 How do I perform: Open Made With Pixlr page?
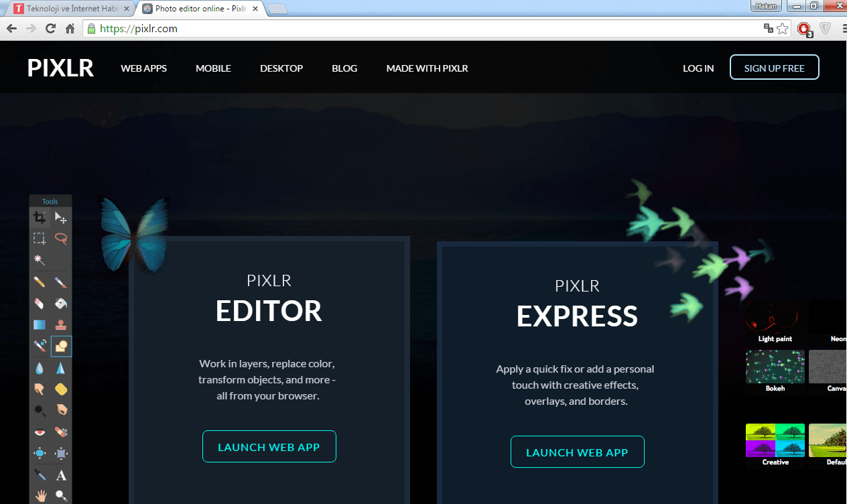[x=427, y=68]
